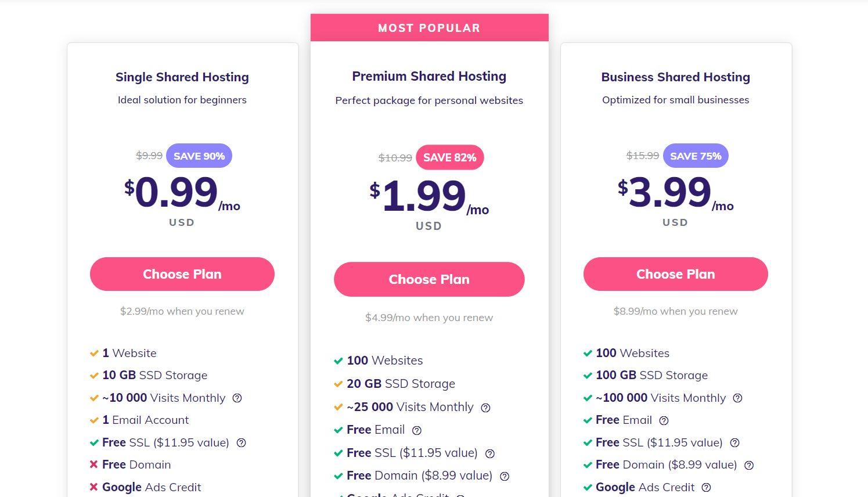
Task: Click the MOST POPULAR banner
Action: [430, 28]
